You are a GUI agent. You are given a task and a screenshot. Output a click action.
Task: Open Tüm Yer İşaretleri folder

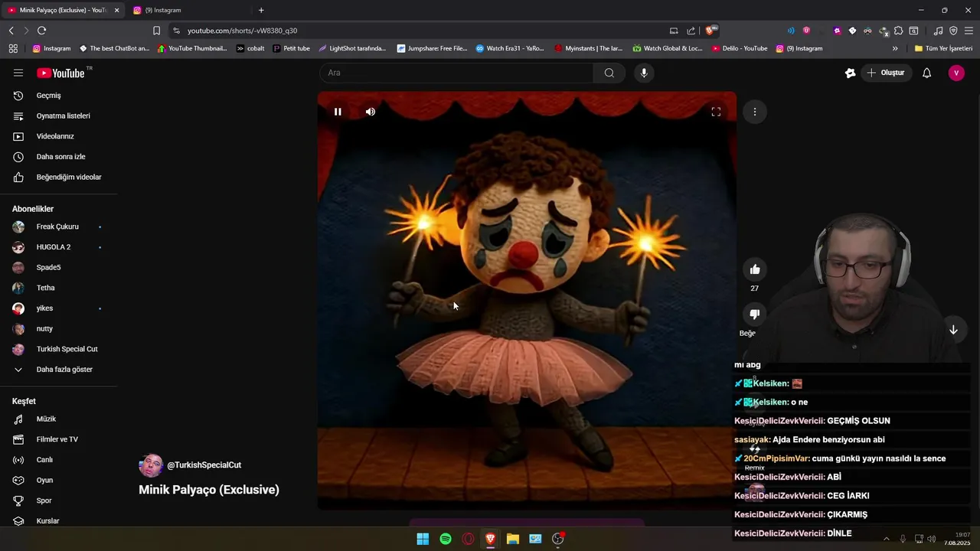(x=944, y=48)
